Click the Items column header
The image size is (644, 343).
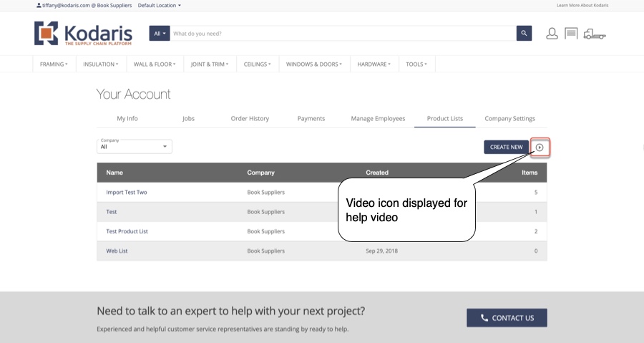point(530,173)
